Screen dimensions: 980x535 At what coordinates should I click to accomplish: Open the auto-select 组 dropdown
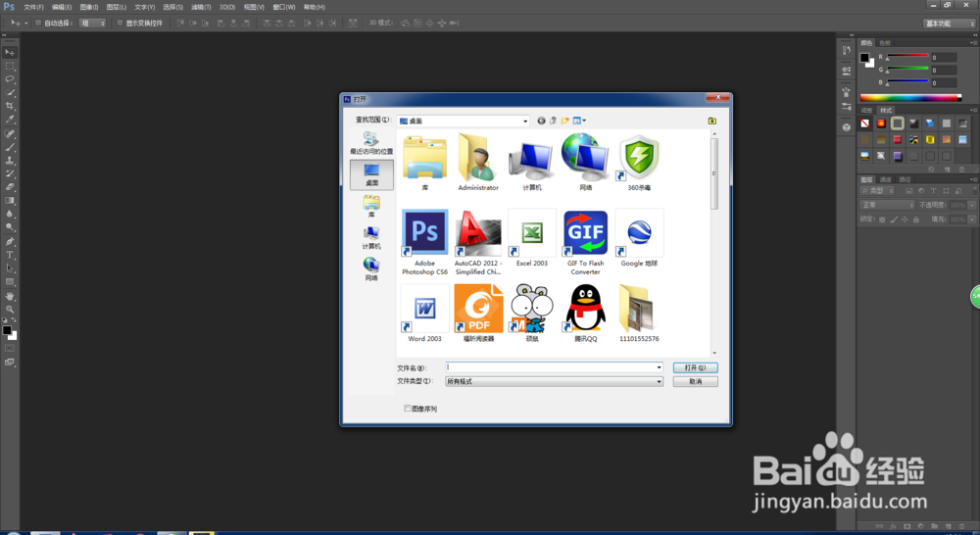tap(93, 24)
